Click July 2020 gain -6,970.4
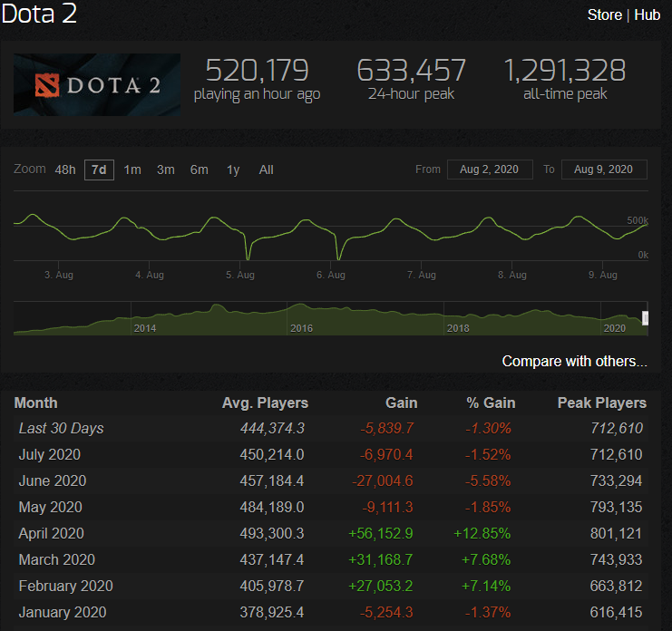Screen dimensions: 672x631 [x=386, y=454]
